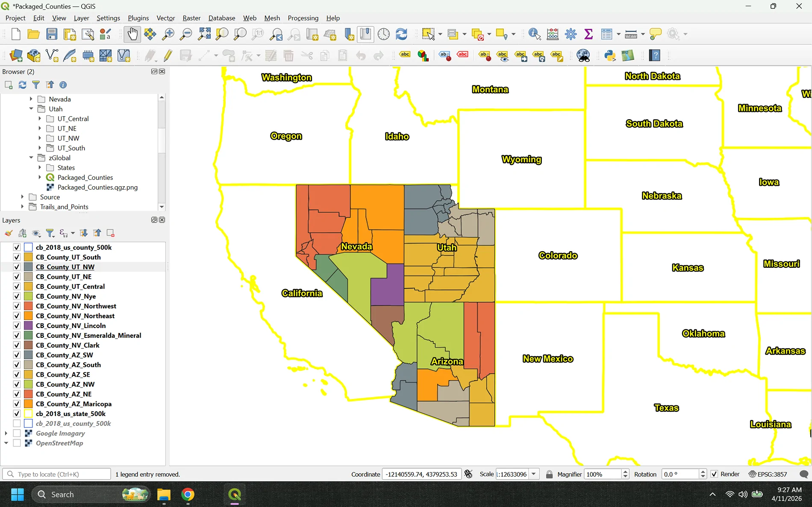Expand the Nevada folder in Browser
This screenshot has width=812, height=507.
coord(31,99)
